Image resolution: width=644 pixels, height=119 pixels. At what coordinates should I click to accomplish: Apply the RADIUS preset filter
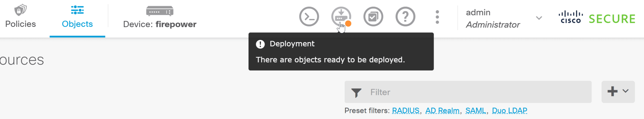coord(406,110)
